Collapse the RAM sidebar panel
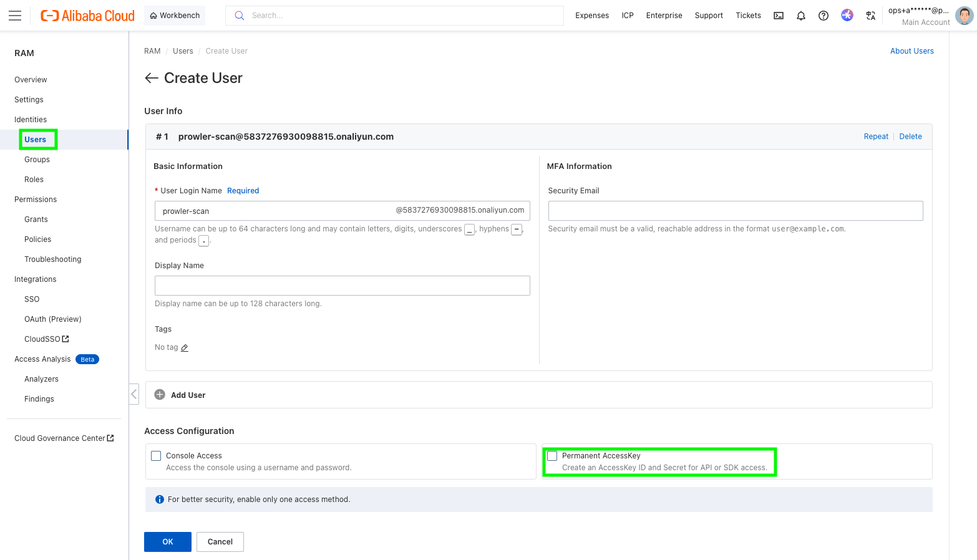This screenshot has width=977, height=560. 134,394
